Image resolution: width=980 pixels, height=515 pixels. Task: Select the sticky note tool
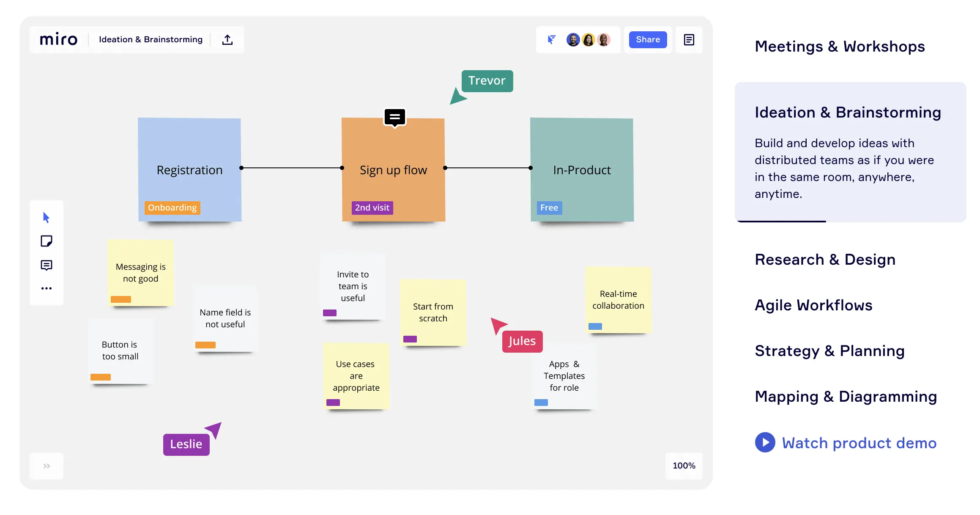click(47, 241)
